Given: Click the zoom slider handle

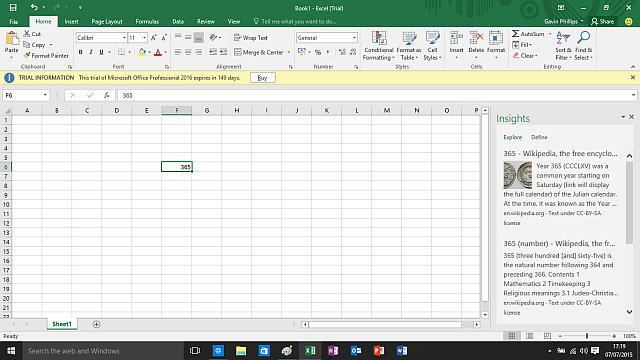Looking at the screenshot, I should 587,336.
